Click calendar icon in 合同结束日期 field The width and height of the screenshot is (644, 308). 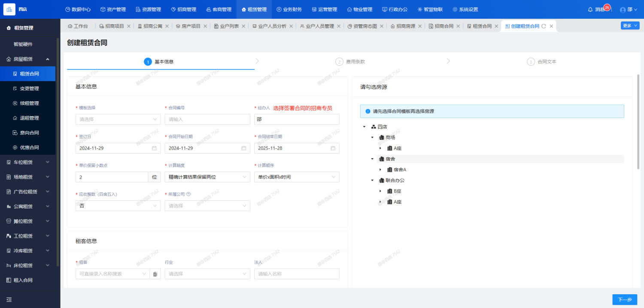point(333,148)
